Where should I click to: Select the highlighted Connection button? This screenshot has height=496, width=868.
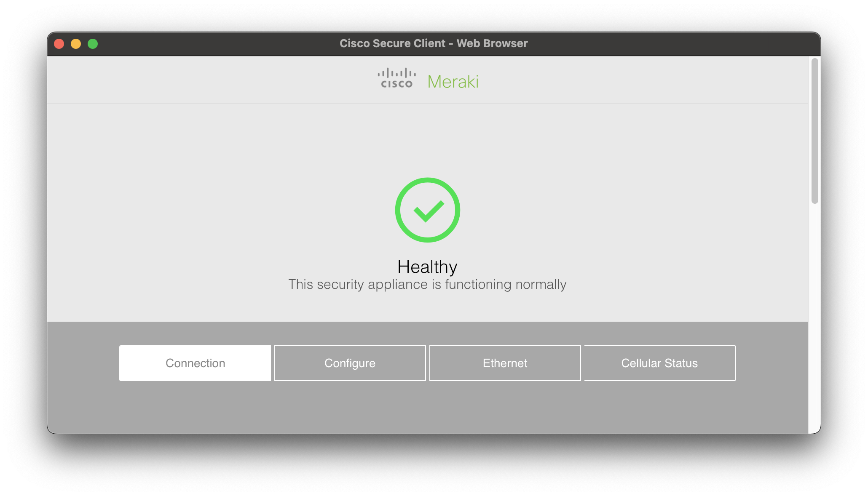(x=195, y=363)
